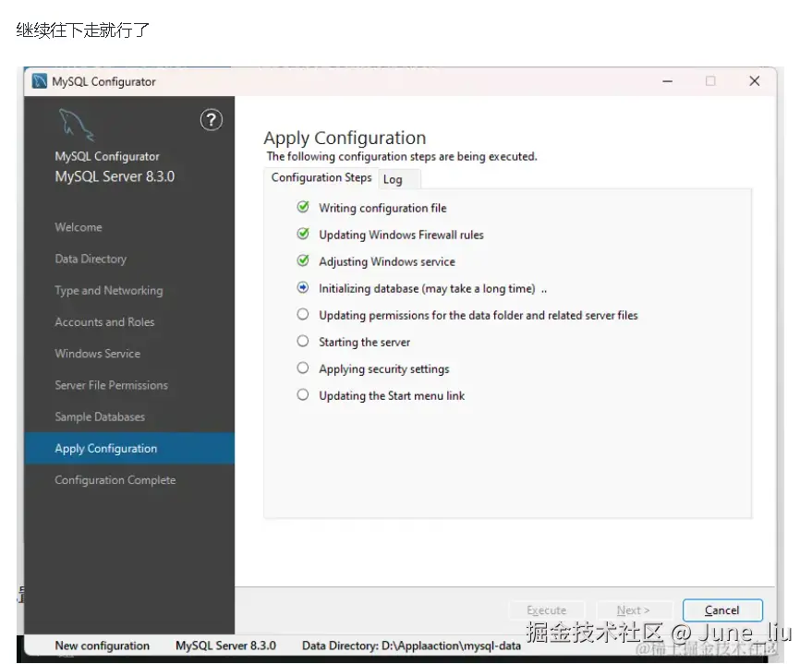Viewport: 812px width, 664px height.
Task: Open the help question mark icon
Action: pyautogui.click(x=212, y=120)
